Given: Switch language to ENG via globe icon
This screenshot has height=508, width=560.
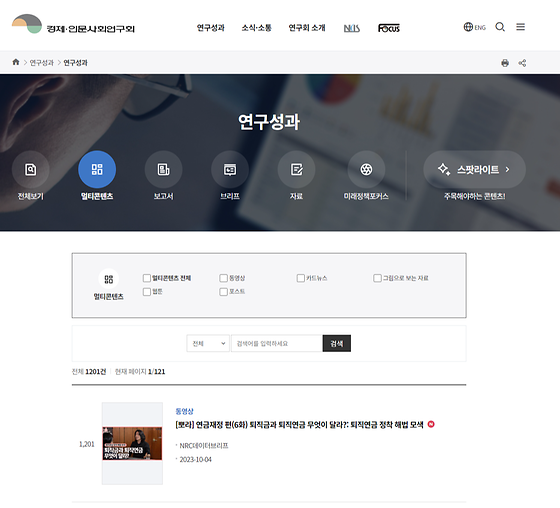Looking at the screenshot, I should (x=474, y=27).
